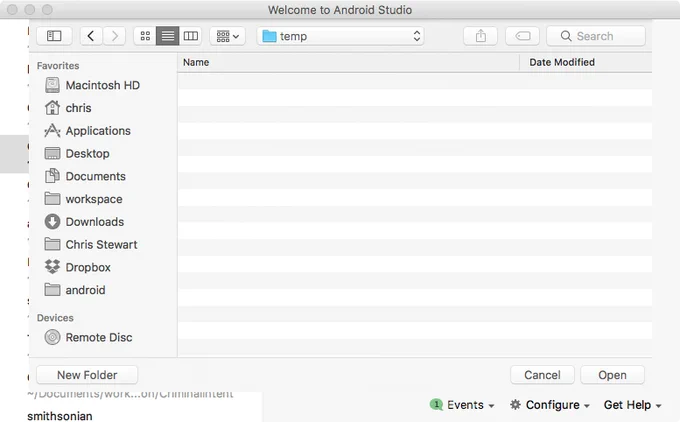Click the Favorites section header
The image size is (680, 422).
(58, 66)
